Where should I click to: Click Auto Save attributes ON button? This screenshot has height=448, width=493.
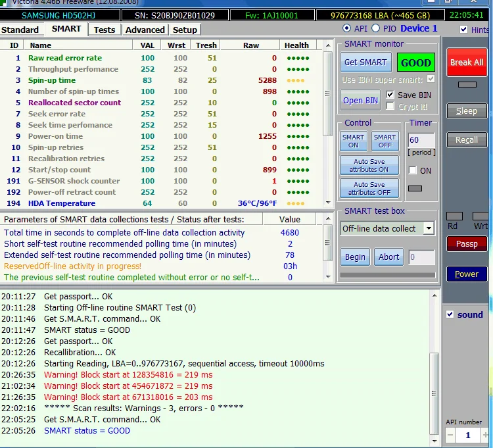[369, 165]
